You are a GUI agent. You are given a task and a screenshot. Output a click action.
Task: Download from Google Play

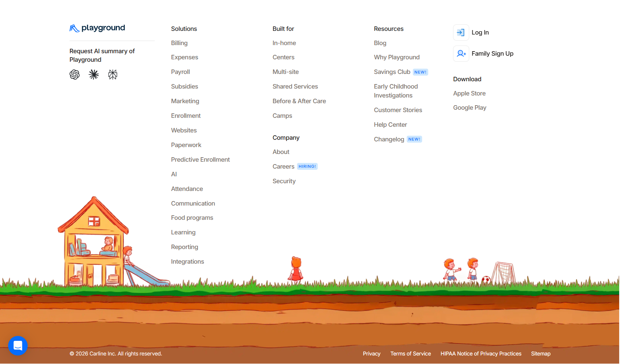(x=470, y=108)
